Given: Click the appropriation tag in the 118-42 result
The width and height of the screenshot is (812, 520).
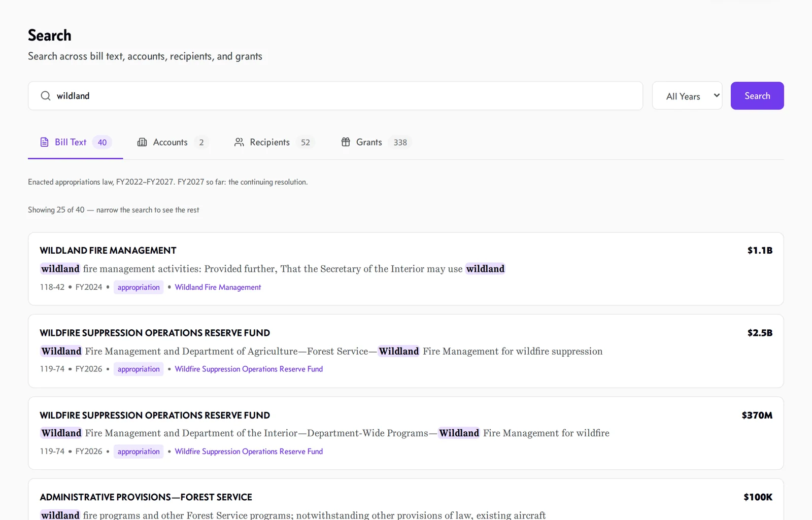Looking at the screenshot, I should point(139,287).
